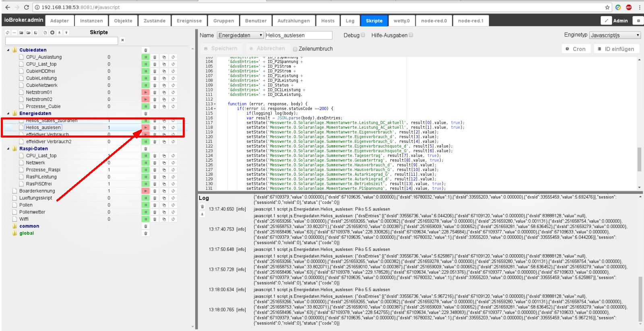
Task: Reload the browser page
Action: coord(27,7)
